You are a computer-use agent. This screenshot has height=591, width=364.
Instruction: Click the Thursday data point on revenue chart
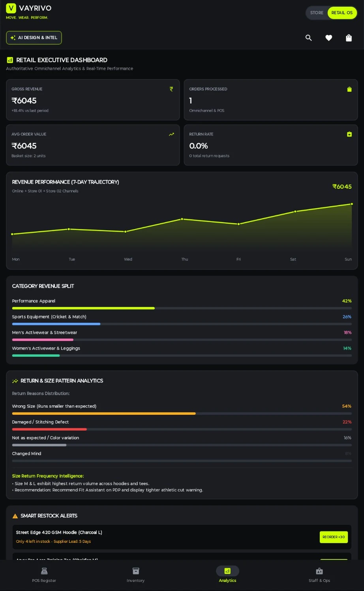point(182,219)
